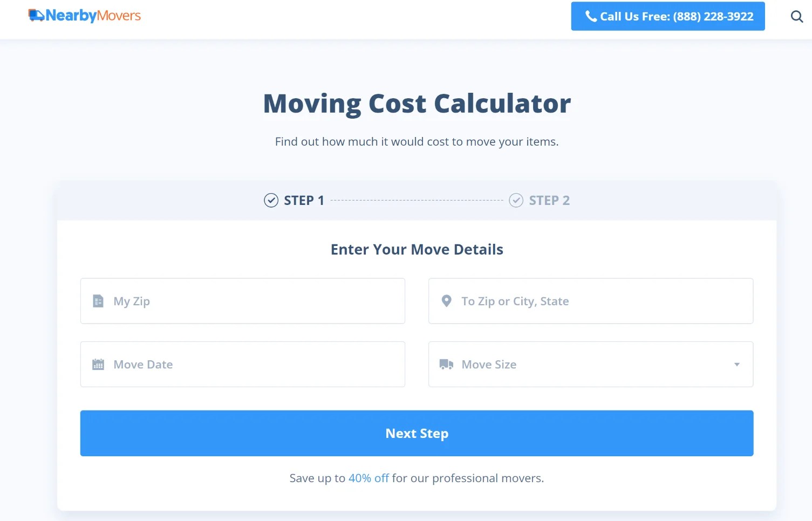Open the Move Date picker
Screen dimensions: 812x521
[243, 364]
